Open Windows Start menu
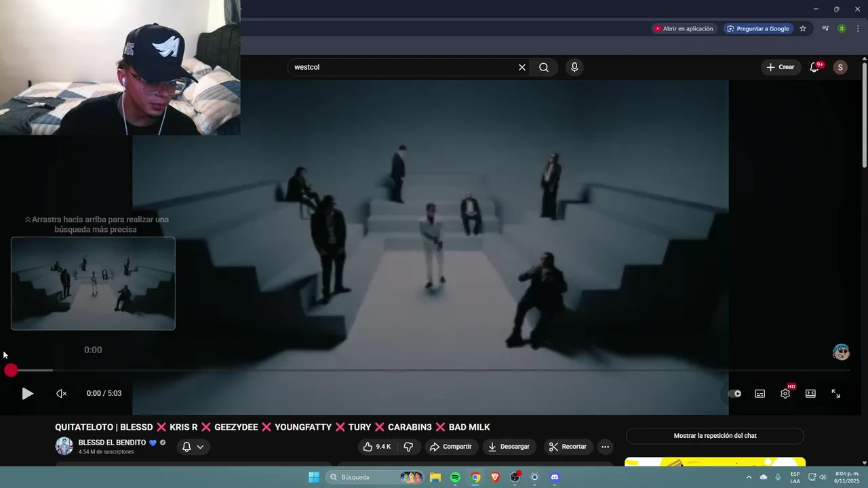 (x=314, y=477)
